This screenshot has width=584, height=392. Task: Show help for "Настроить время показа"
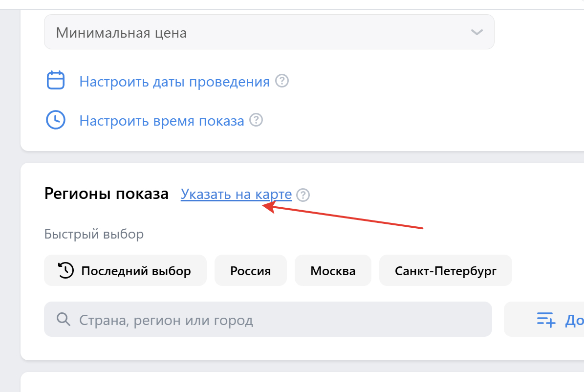click(256, 120)
